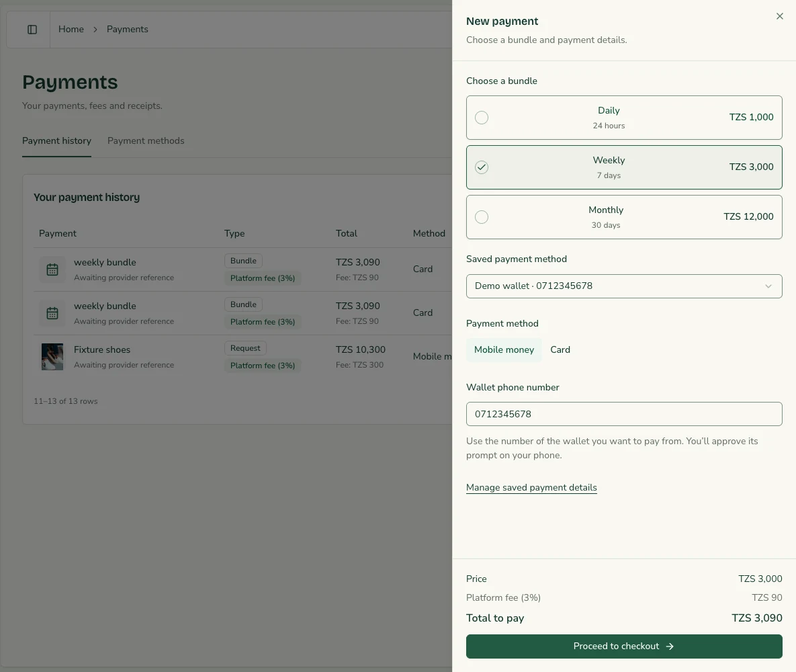Click Platform fee (3%) badge for Fixture shoes
The image size is (796, 672).
(x=263, y=365)
